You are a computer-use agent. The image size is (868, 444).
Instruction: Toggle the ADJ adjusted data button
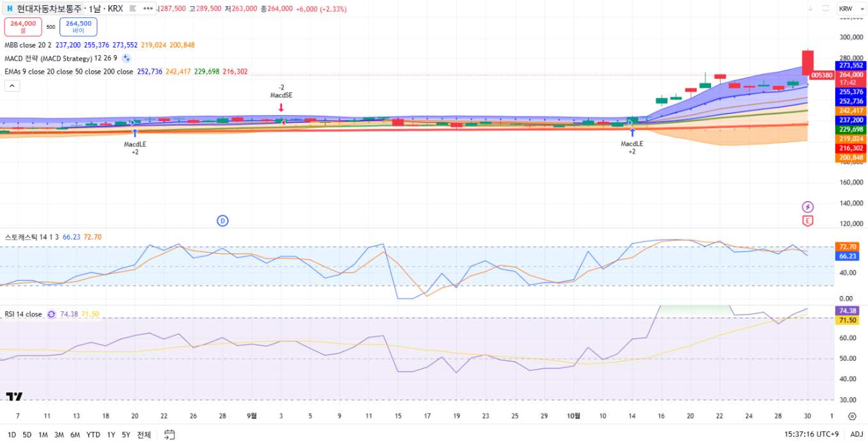pyautogui.click(x=856, y=434)
